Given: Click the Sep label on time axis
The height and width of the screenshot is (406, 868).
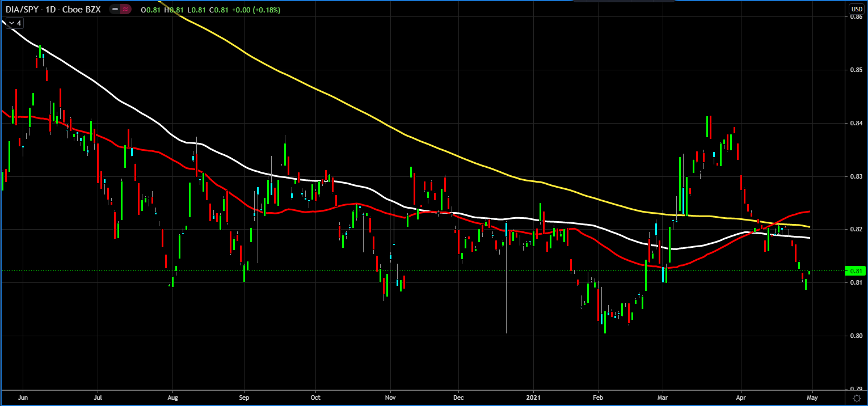Looking at the screenshot, I should pyautogui.click(x=244, y=399).
